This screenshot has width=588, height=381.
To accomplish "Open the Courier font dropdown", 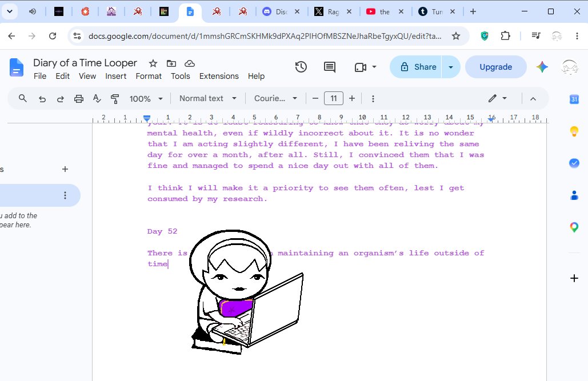I will click(275, 98).
